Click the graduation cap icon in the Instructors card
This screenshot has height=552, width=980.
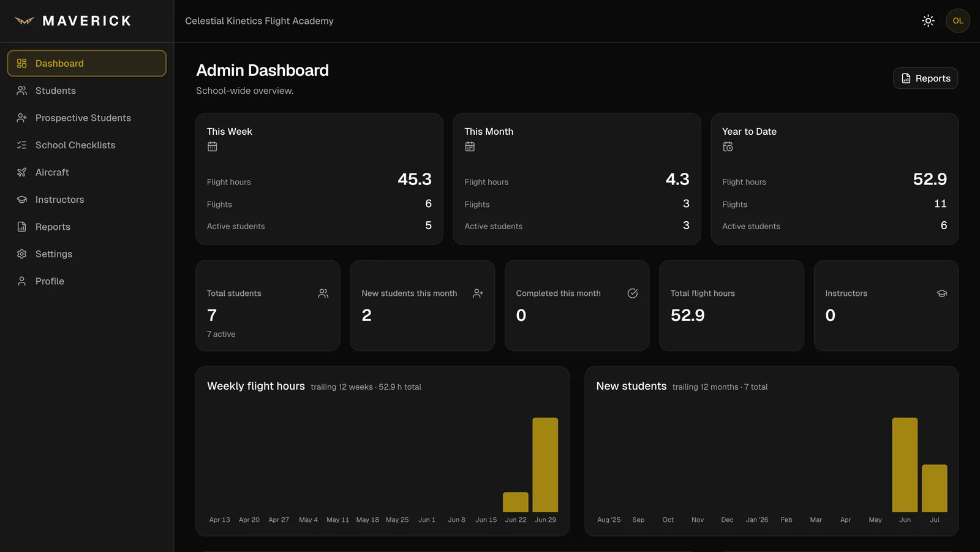pos(942,293)
